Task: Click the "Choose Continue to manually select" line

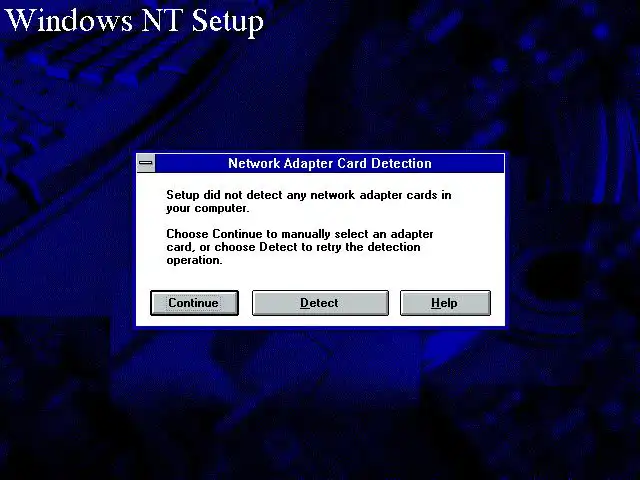Action: [x=300, y=234]
